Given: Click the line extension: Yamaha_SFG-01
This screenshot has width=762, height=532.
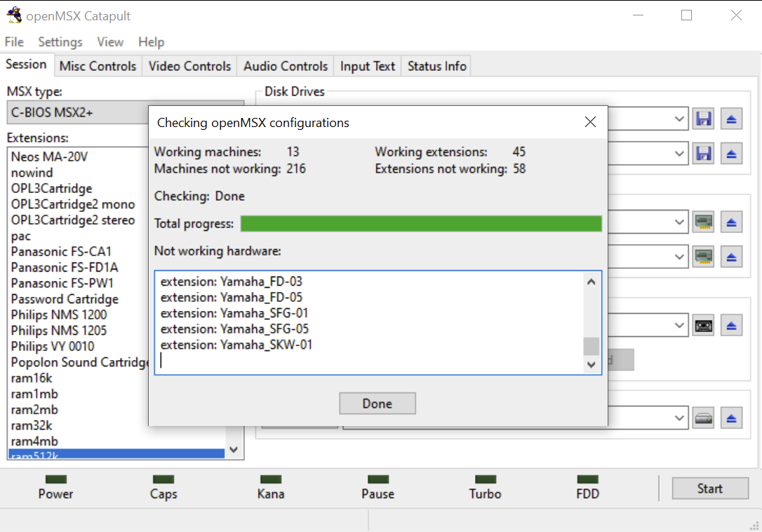Looking at the screenshot, I should [x=234, y=313].
